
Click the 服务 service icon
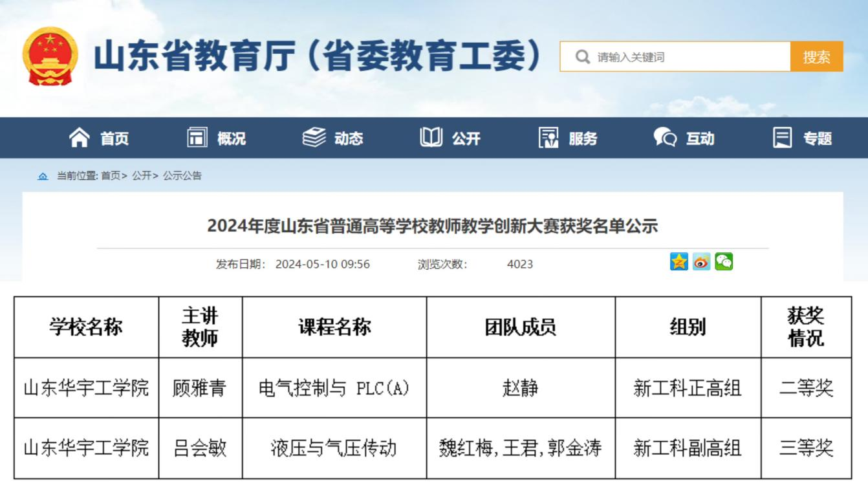(x=548, y=138)
